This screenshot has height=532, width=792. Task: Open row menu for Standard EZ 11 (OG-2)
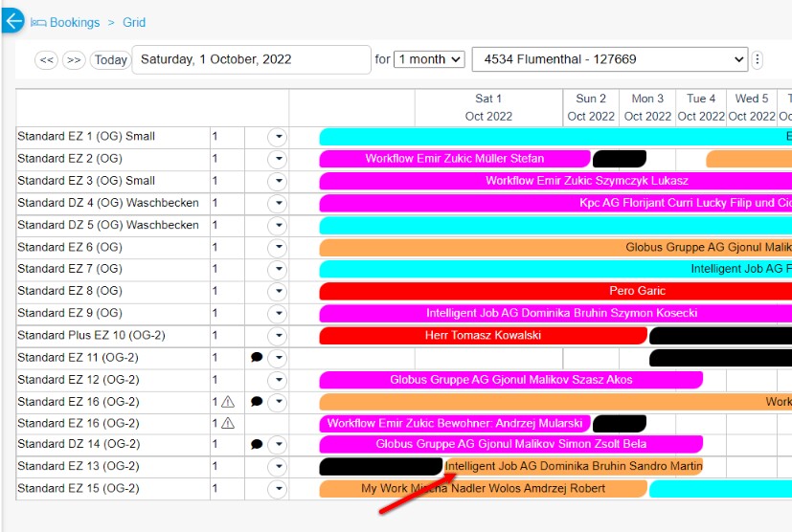[278, 358]
